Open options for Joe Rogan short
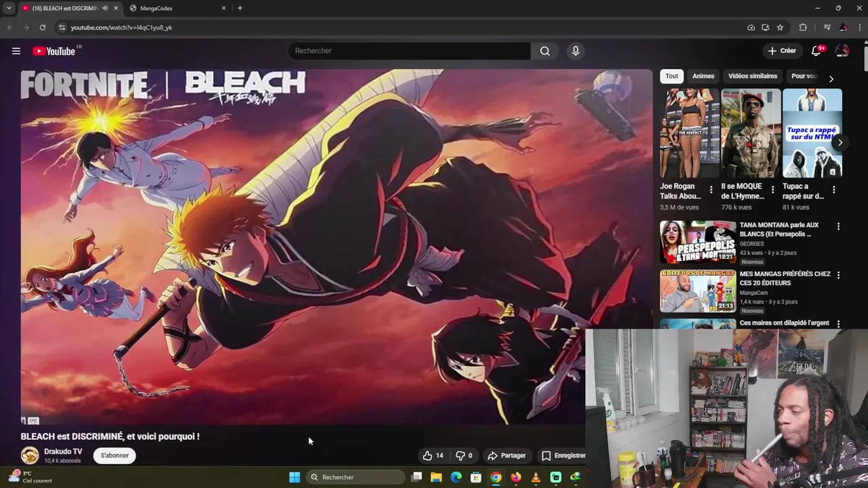 pyautogui.click(x=711, y=190)
